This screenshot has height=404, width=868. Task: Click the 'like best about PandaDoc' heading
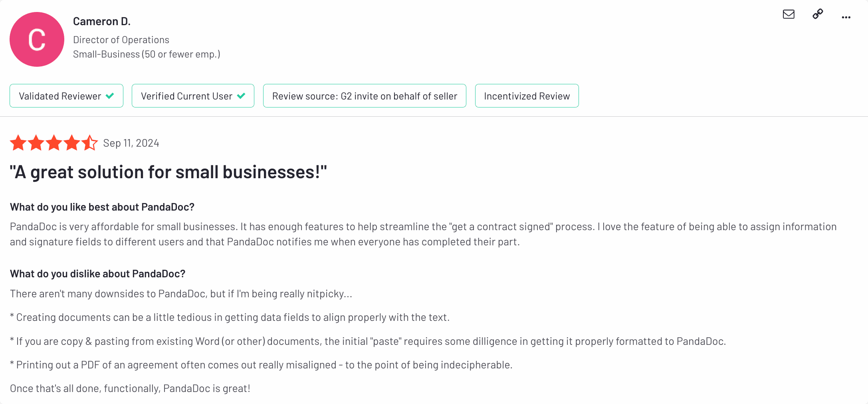tap(102, 207)
